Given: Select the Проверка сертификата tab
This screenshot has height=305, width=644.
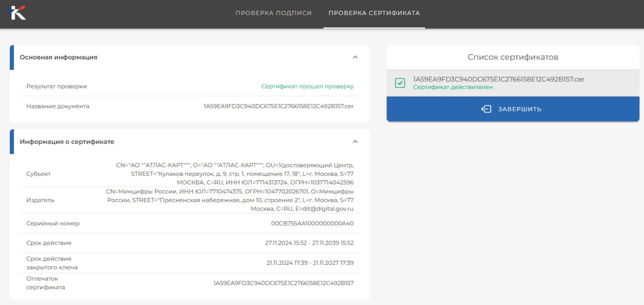Looking at the screenshot, I should (374, 13).
